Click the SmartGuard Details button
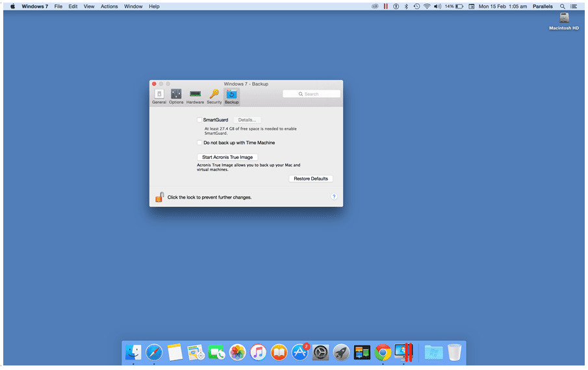The height and width of the screenshot is (370, 588). coord(247,120)
